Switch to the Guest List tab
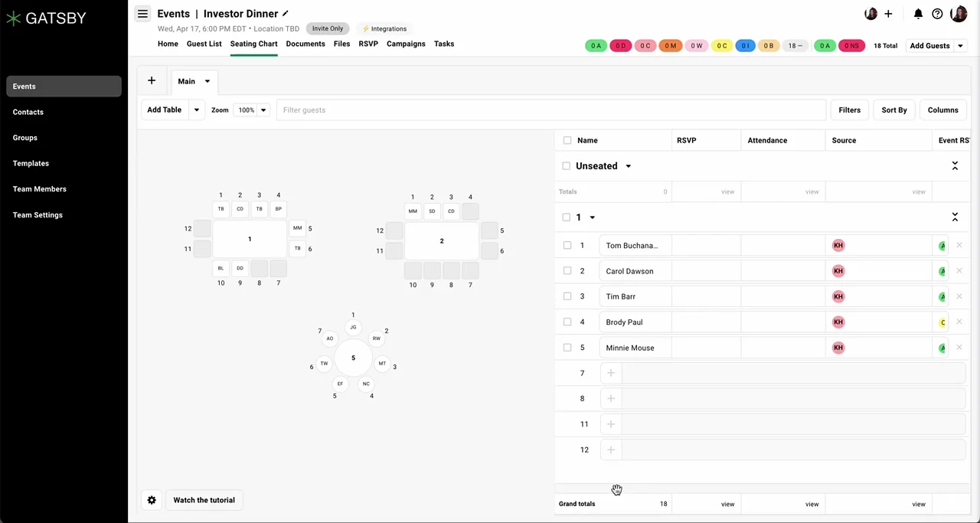This screenshot has width=980, height=523. [x=204, y=44]
